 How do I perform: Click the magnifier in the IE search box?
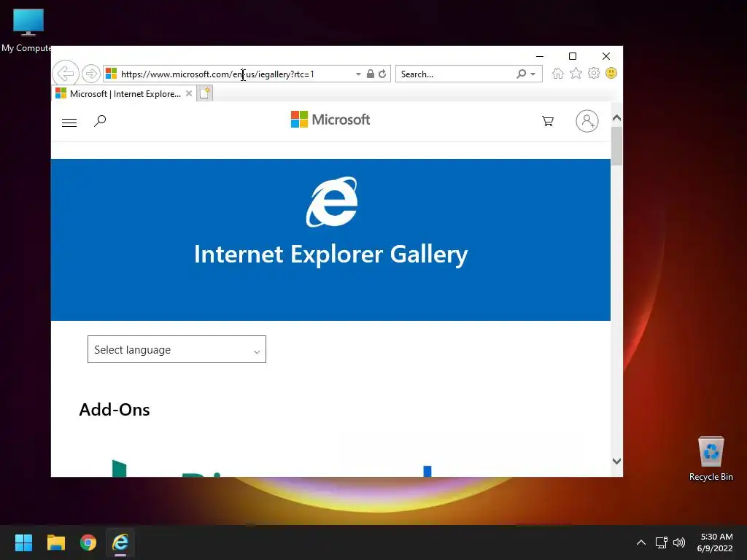(x=521, y=74)
